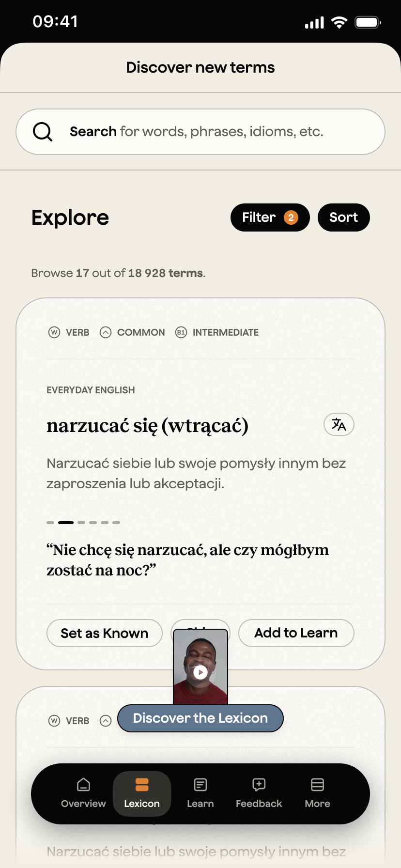
Task: Click the Verb word-type icon on first card
Action: tap(54, 332)
